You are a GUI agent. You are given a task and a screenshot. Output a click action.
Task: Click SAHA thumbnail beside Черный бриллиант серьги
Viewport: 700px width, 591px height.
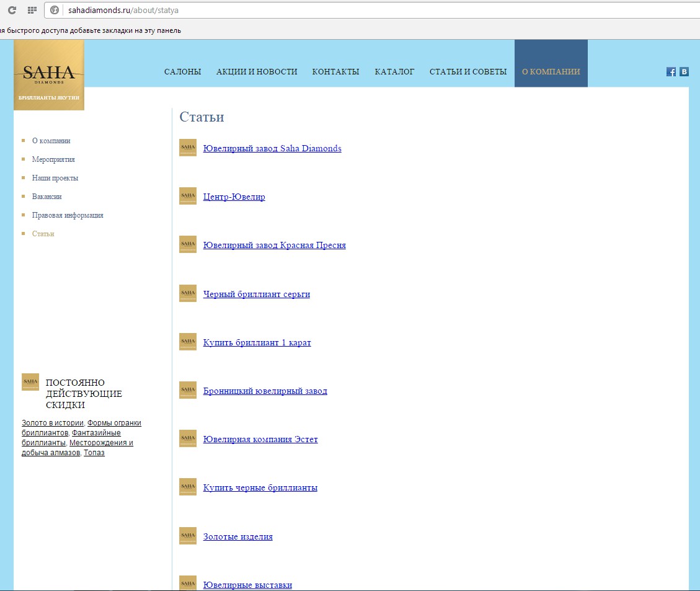188,293
